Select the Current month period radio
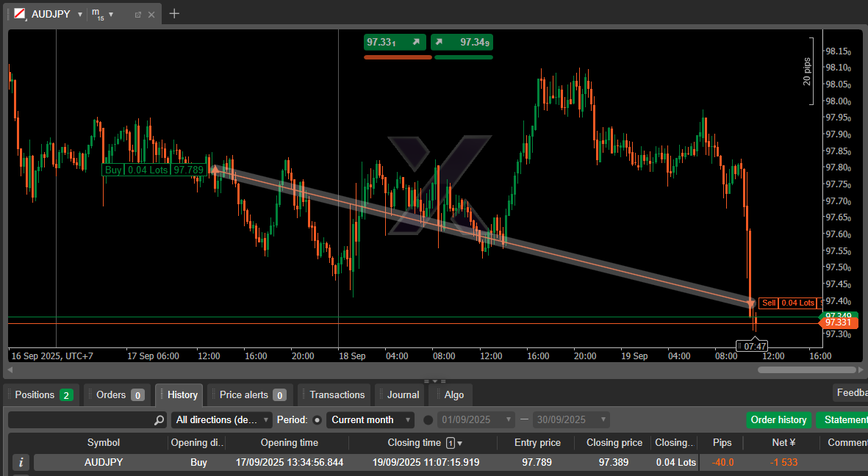 318,420
